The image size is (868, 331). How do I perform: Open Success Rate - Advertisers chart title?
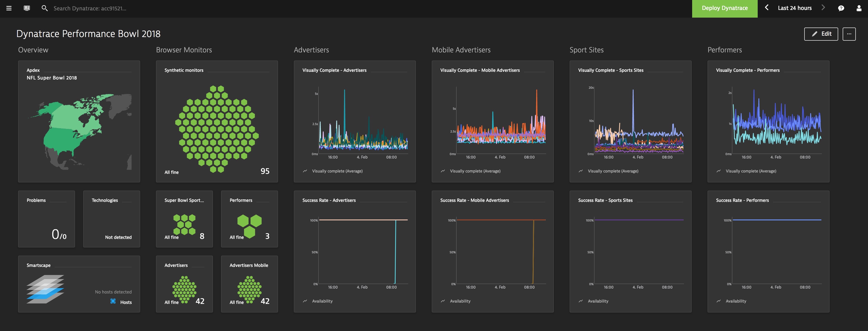click(x=329, y=200)
